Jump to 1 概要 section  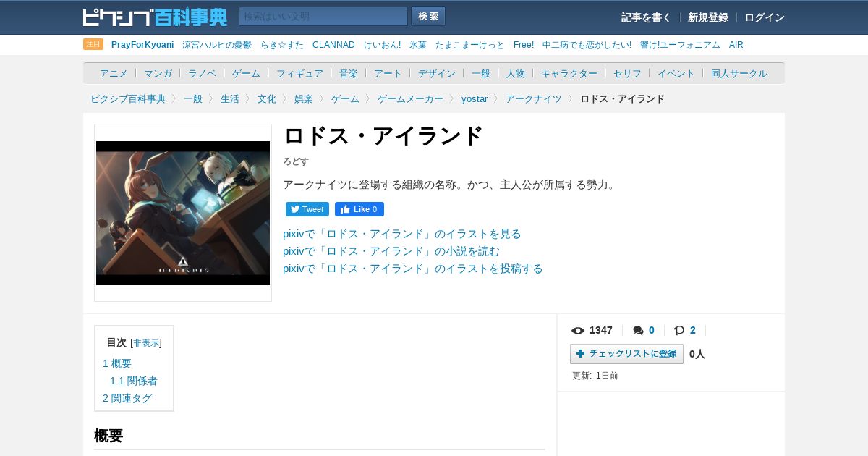point(117,363)
